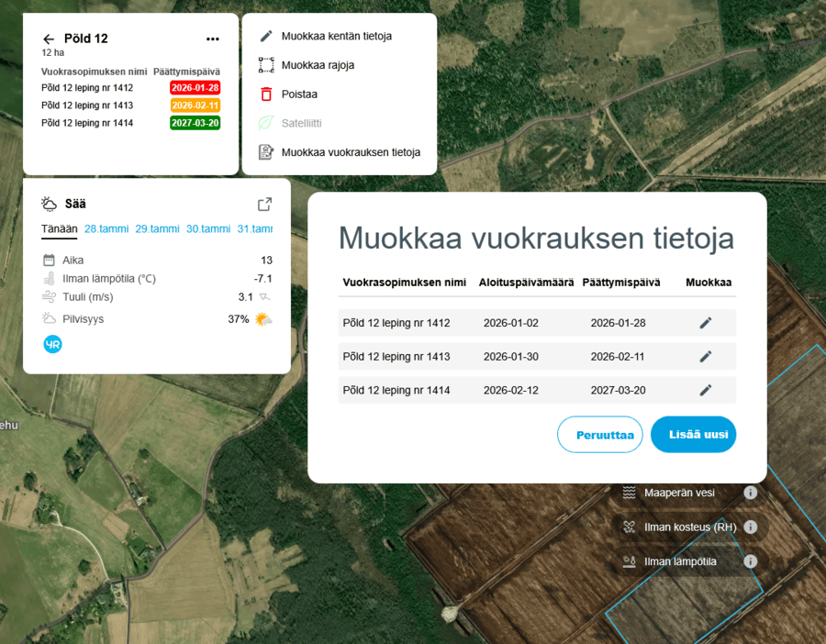The height and width of the screenshot is (644, 826).
Task: Click the YR weather provider logo
Action: point(52,344)
